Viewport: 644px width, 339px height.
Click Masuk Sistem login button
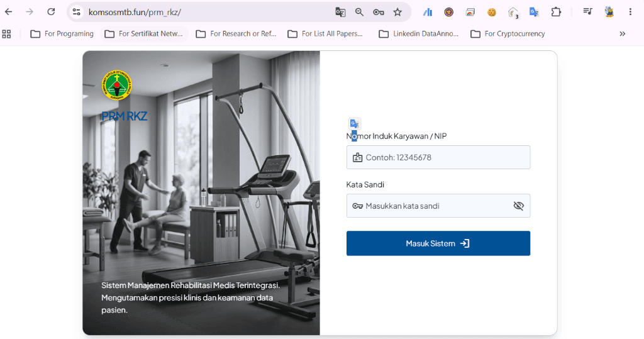click(438, 243)
